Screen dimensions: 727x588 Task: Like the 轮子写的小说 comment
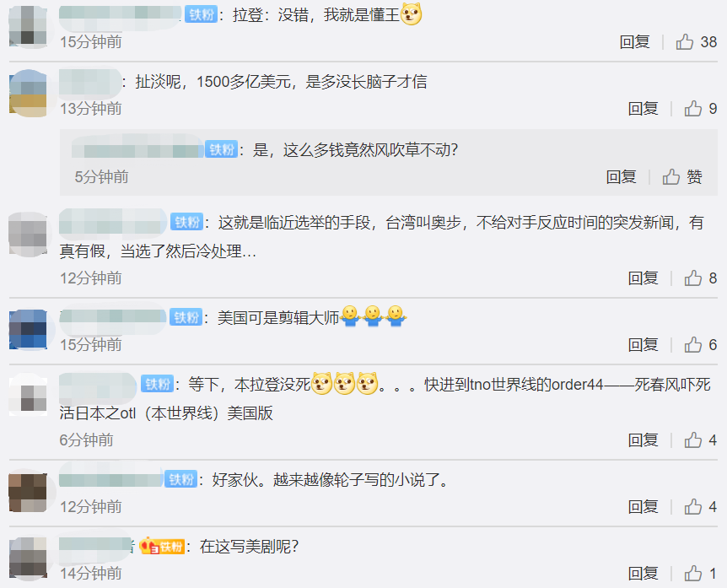[x=692, y=506]
